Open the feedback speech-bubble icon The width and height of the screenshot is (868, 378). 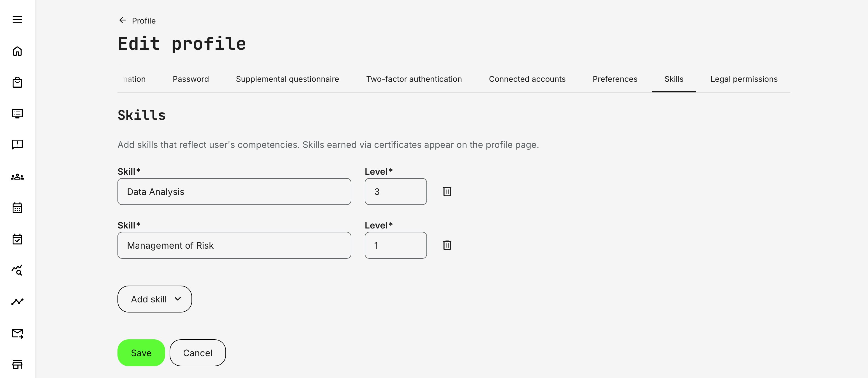pyautogui.click(x=17, y=144)
